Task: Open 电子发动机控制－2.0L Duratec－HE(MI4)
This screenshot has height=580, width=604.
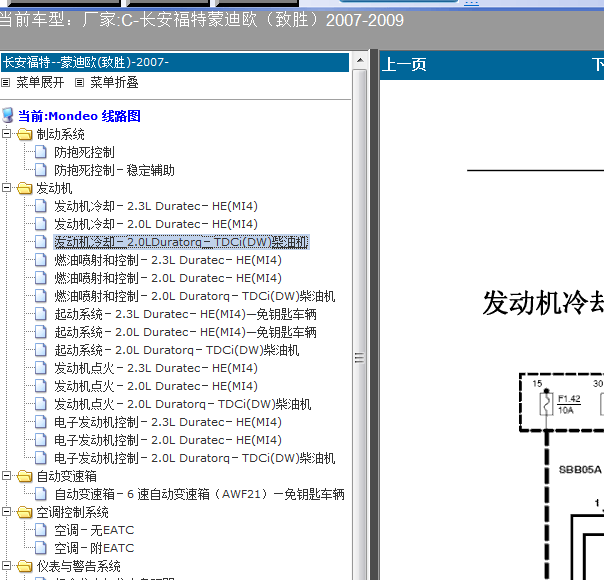Action: pyautogui.click(x=168, y=440)
